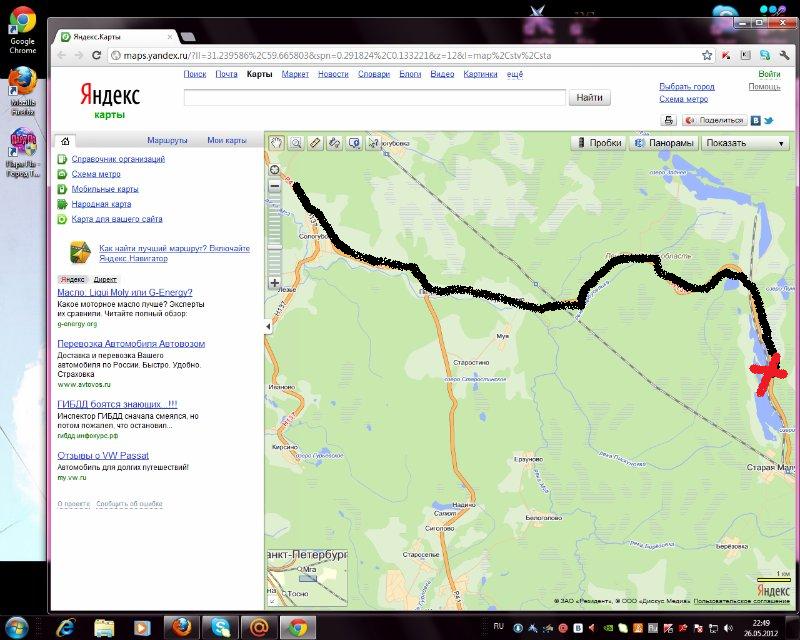Select the ruler distance measurement tool
Image resolution: width=800 pixels, height=640 pixels.
315,143
